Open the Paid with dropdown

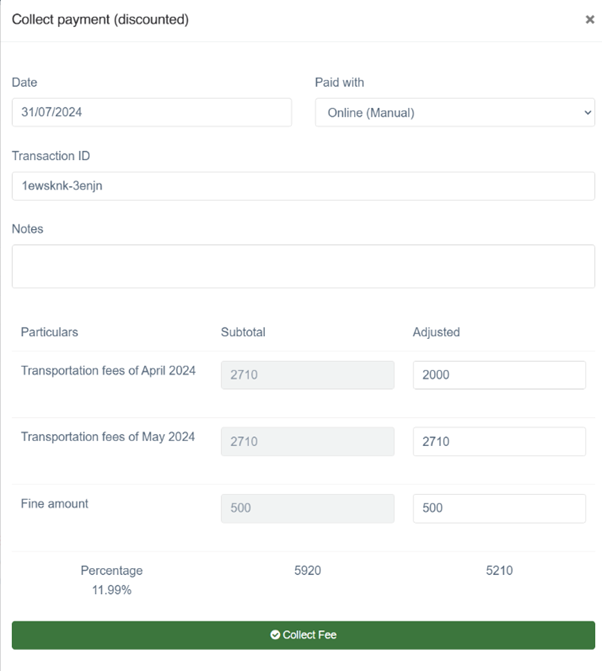(455, 113)
